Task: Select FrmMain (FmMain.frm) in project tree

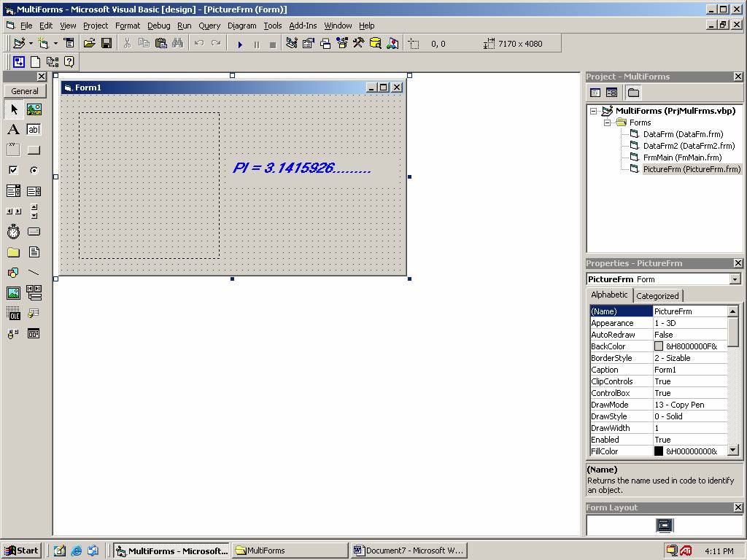Action: (x=681, y=157)
